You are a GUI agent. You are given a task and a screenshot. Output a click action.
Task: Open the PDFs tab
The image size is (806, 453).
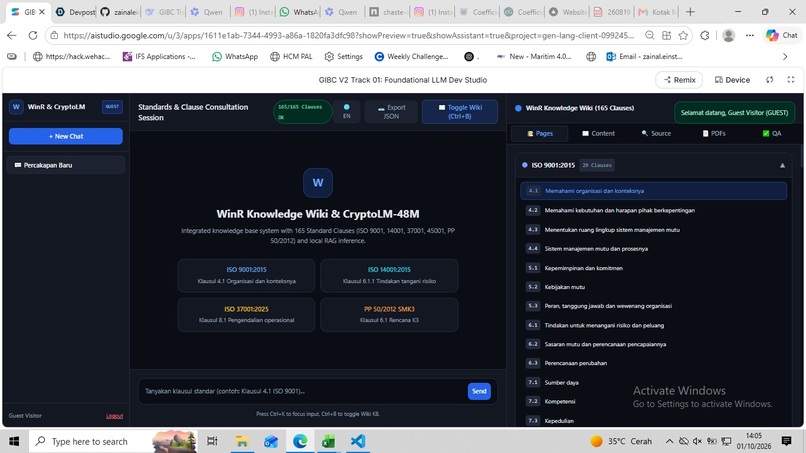tap(713, 133)
